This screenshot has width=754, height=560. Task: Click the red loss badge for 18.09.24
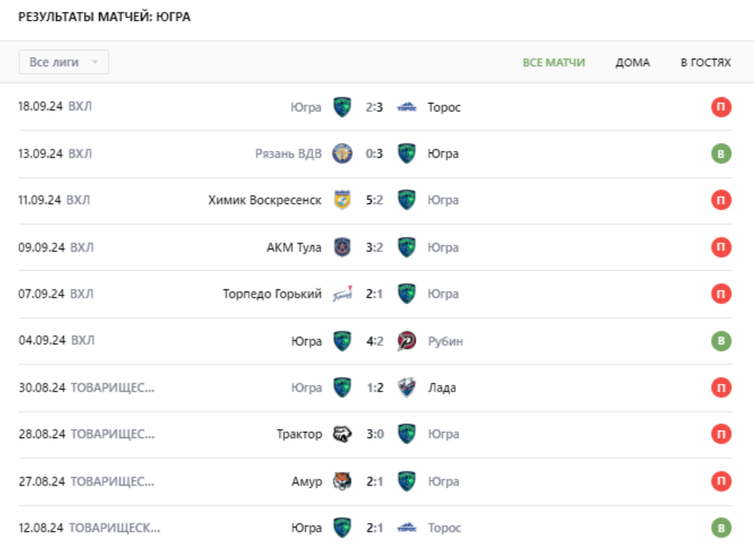tap(721, 107)
